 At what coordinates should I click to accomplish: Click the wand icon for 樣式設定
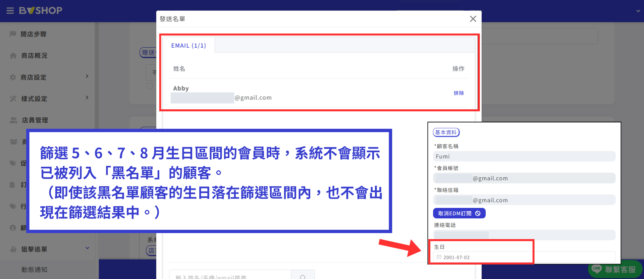[13, 99]
